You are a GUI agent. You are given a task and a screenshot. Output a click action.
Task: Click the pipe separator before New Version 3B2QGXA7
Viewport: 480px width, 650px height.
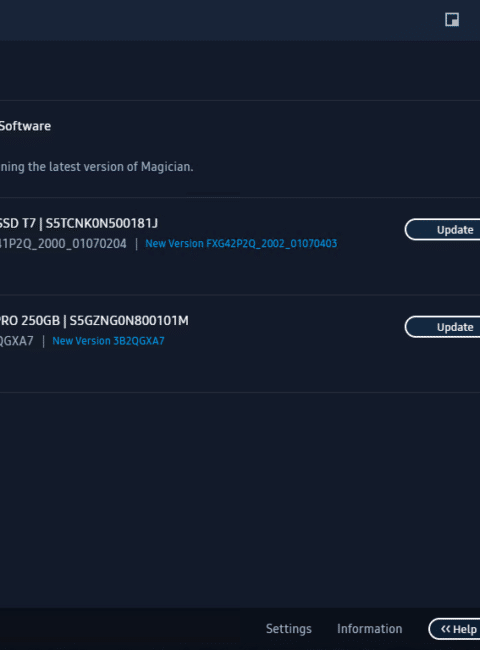43,341
